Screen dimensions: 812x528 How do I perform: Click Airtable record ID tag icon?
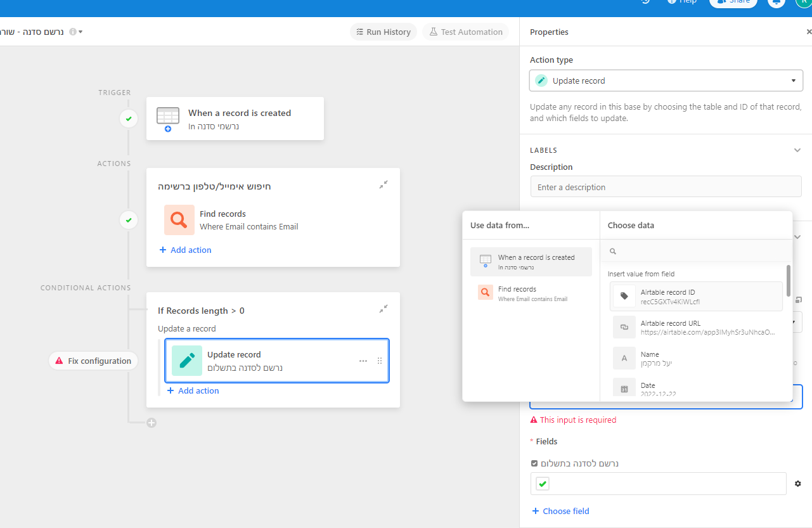pyautogui.click(x=624, y=296)
